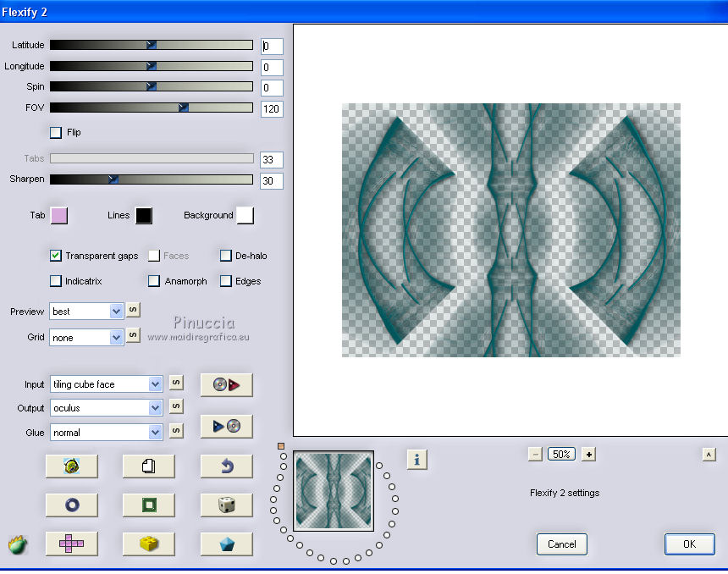
Task: Open the Grid dropdown
Action: (86, 337)
